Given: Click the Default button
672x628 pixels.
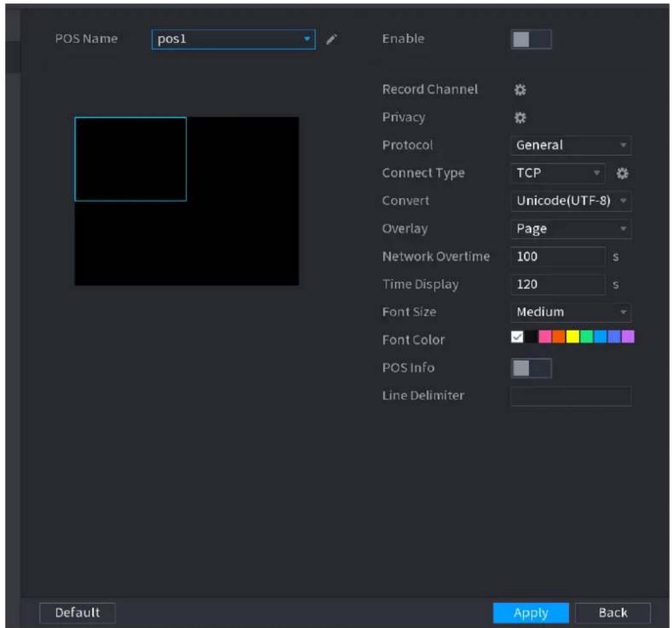Looking at the screenshot, I should coord(77,613).
